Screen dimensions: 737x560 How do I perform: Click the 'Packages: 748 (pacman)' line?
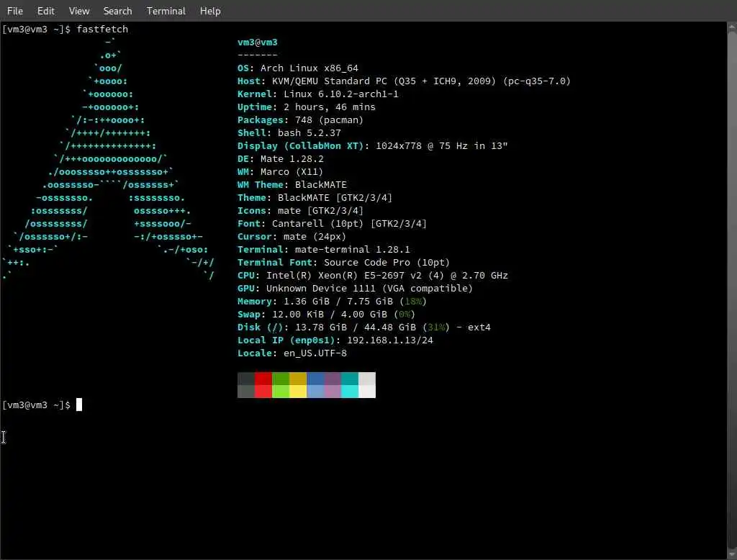300,120
